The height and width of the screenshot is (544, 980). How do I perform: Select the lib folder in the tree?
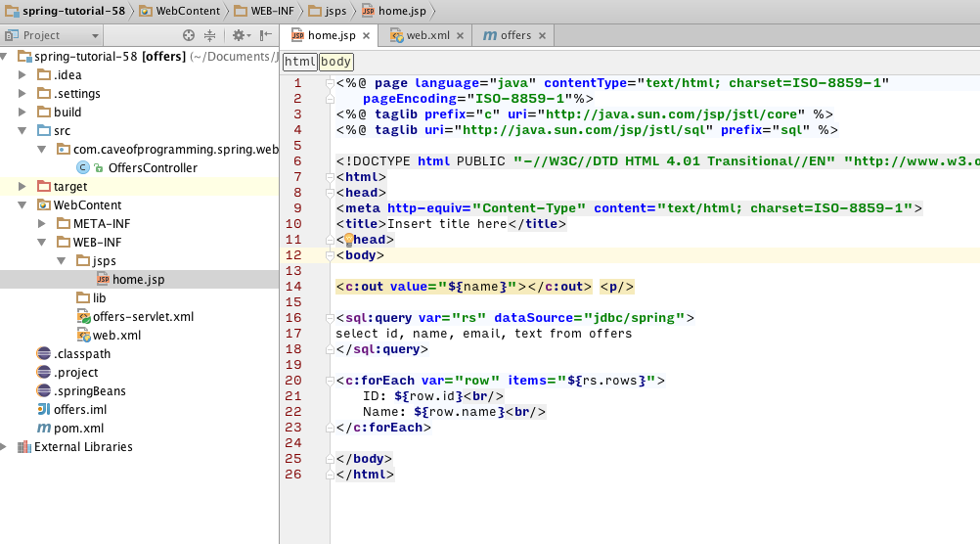[100, 297]
